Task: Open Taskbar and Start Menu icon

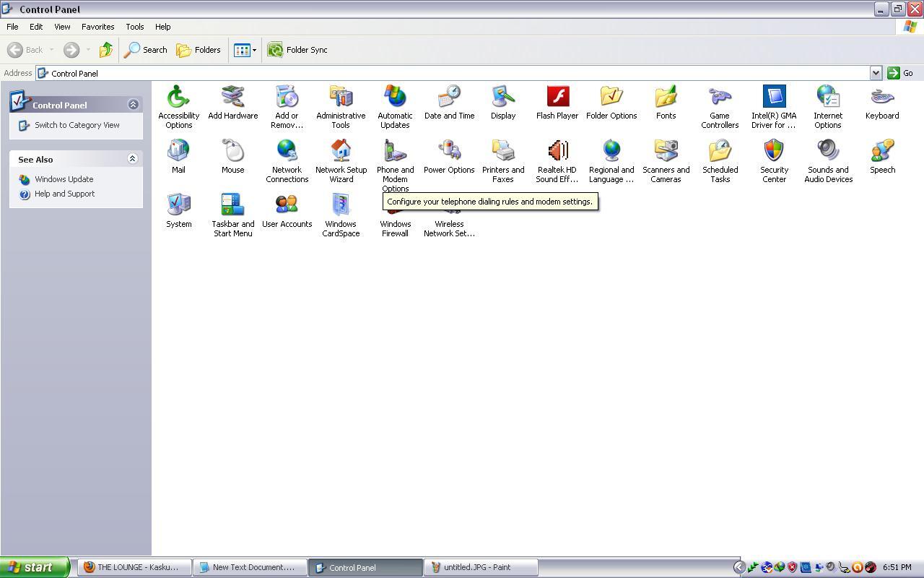Action: point(232,204)
